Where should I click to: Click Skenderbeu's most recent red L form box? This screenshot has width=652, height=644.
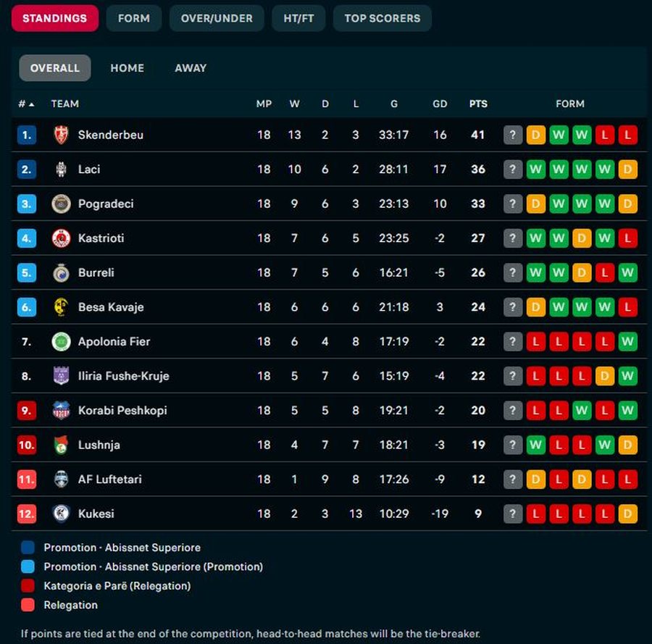click(628, 135)
